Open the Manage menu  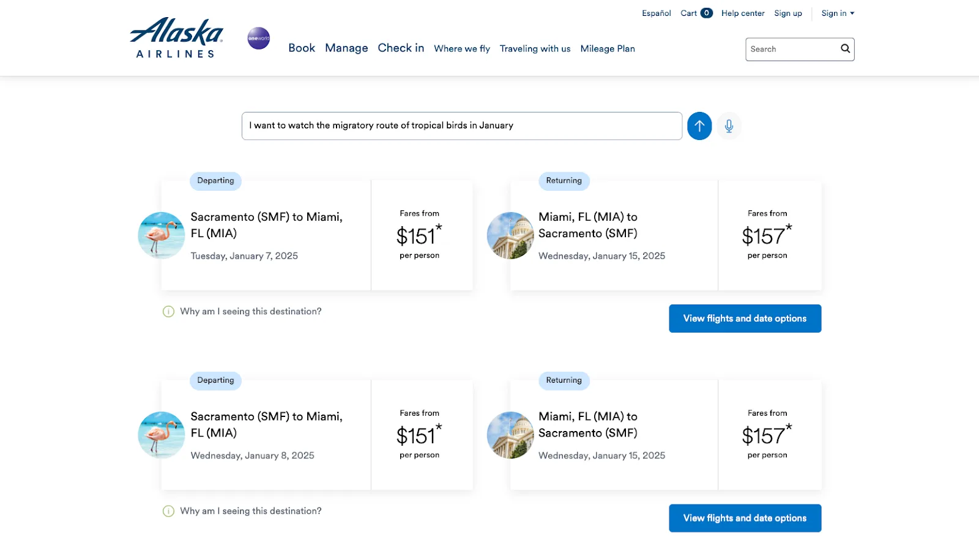[x=346, y=48]
